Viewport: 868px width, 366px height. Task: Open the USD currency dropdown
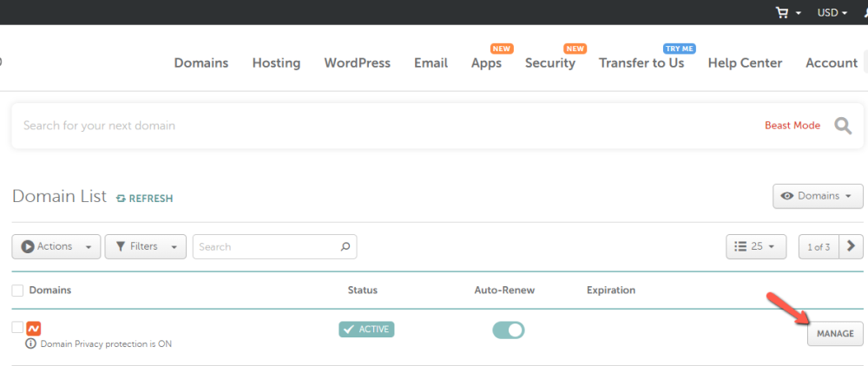click(832, 13)
